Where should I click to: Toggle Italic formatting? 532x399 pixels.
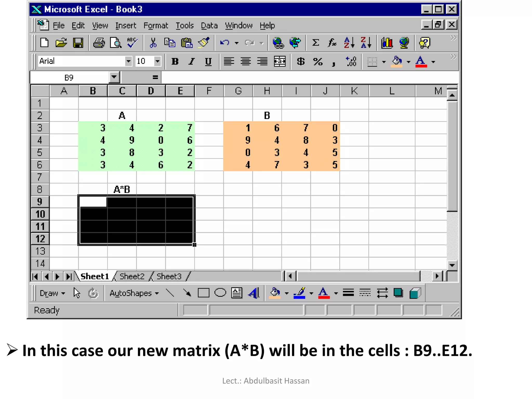pos(192,62)
